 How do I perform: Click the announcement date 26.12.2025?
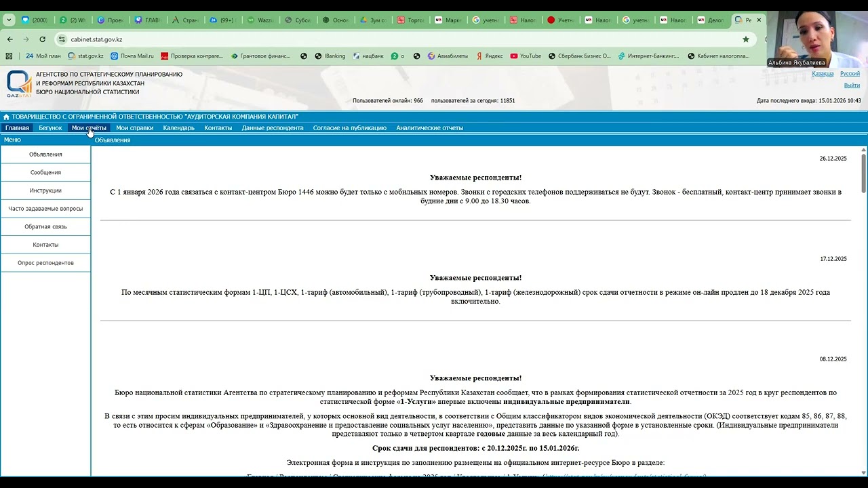[833, 159]
